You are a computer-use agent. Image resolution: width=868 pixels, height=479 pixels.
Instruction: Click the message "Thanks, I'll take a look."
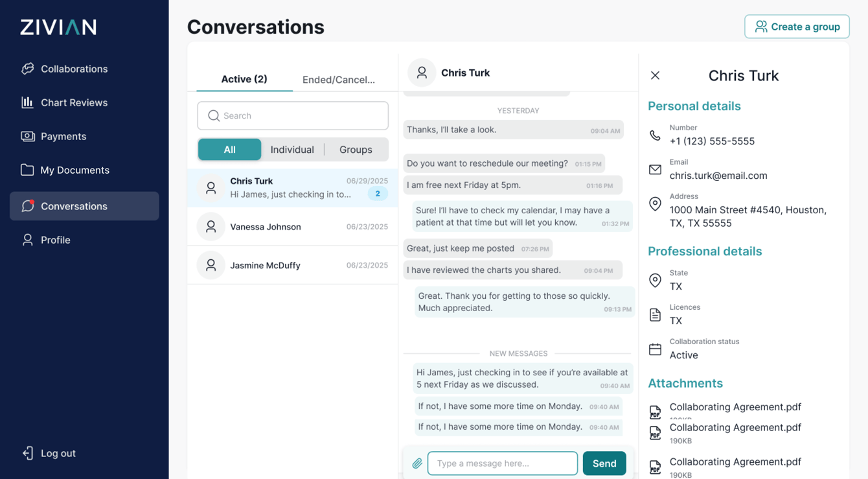(513, 130)
